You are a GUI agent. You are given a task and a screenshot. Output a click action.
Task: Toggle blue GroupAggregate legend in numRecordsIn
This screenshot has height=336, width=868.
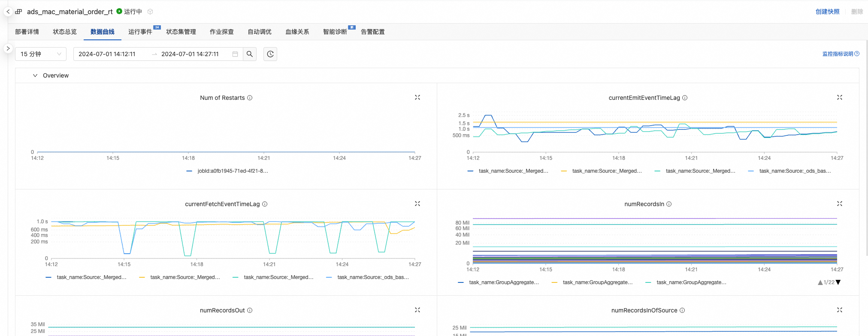tap(499, 282)
